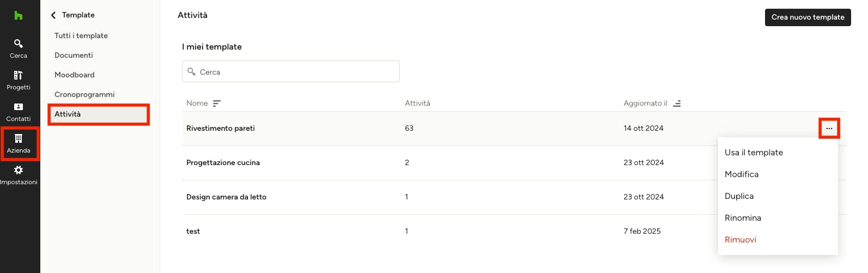Switch to Cronoprogrammi templates
This screenshot has height=273, width=868.
pyautogui.click(x=84, y=95)
